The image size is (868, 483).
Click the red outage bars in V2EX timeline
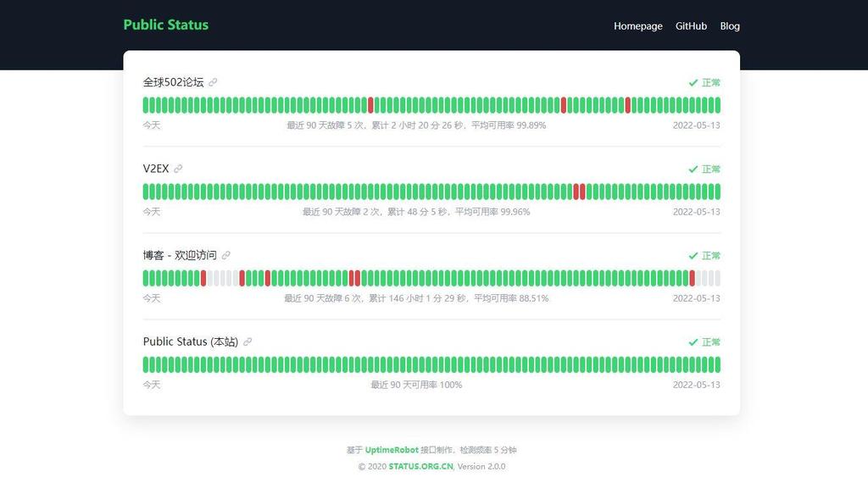pyautogui.click(x=579, y=192)
